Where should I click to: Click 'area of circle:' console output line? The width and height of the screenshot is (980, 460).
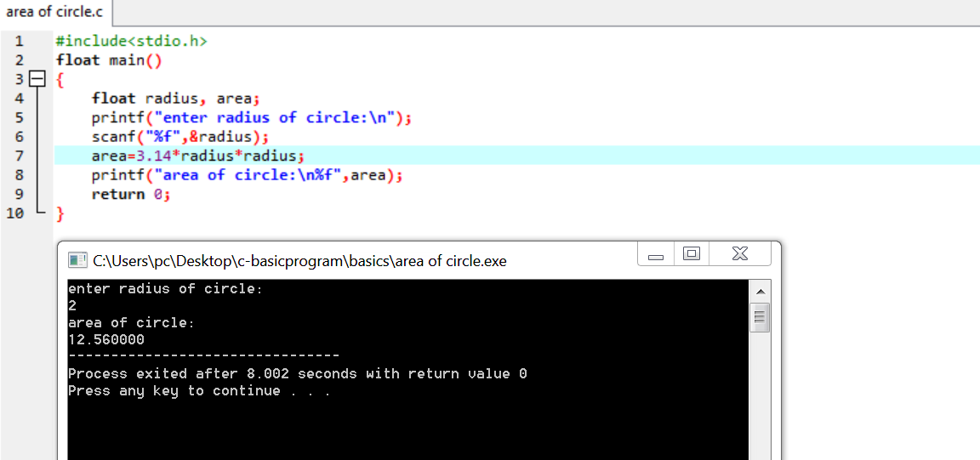point(131,323)
